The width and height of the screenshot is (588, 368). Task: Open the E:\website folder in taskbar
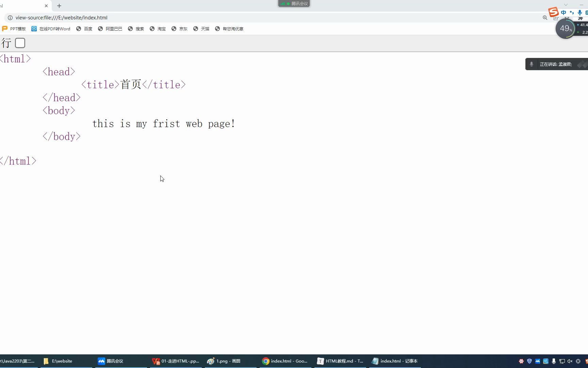point(66,361)
